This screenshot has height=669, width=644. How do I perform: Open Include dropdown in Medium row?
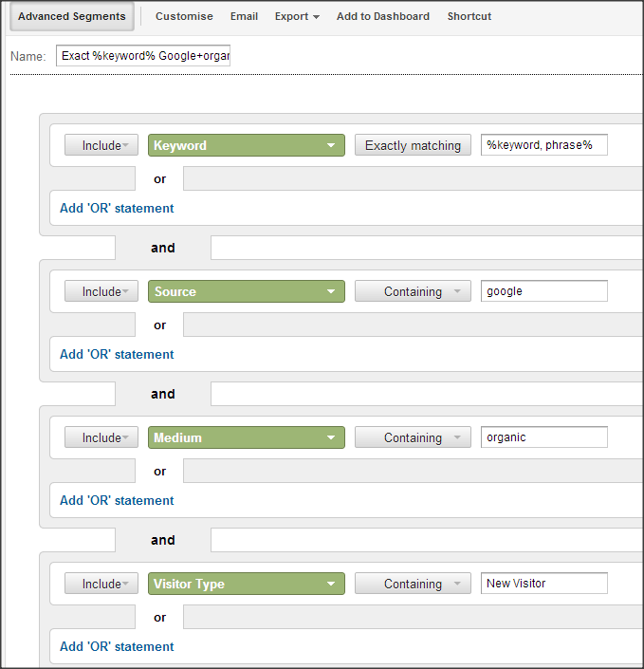pyautogui.click(x=101, y=437)
